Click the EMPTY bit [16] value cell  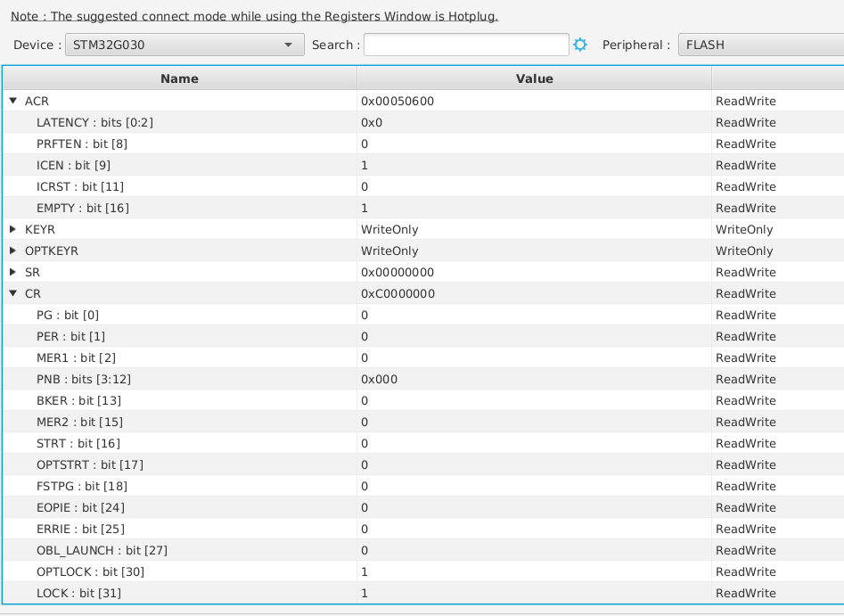tap(365, 208)
